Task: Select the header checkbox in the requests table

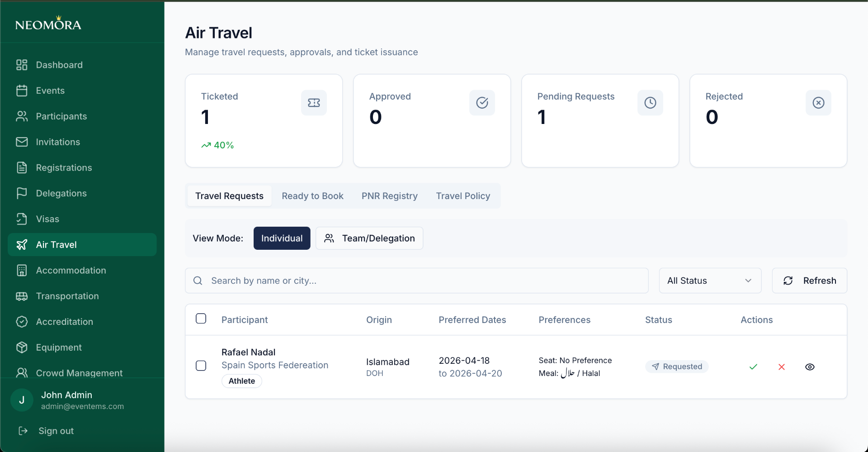Action: coord(201,319)
